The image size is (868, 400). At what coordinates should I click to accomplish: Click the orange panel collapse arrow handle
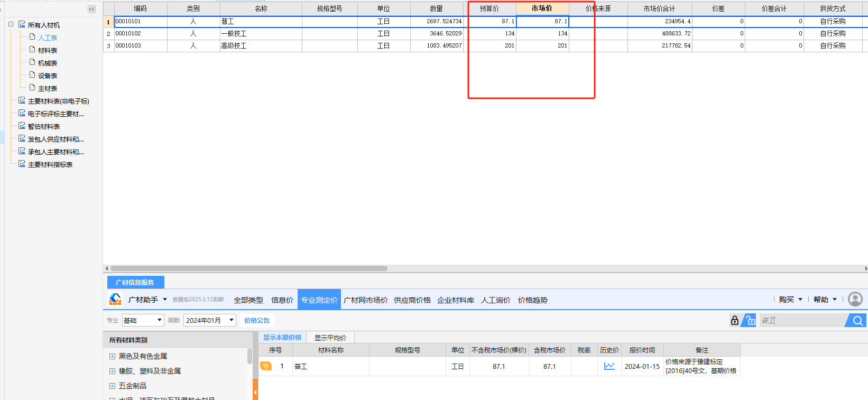click(255, 390)
